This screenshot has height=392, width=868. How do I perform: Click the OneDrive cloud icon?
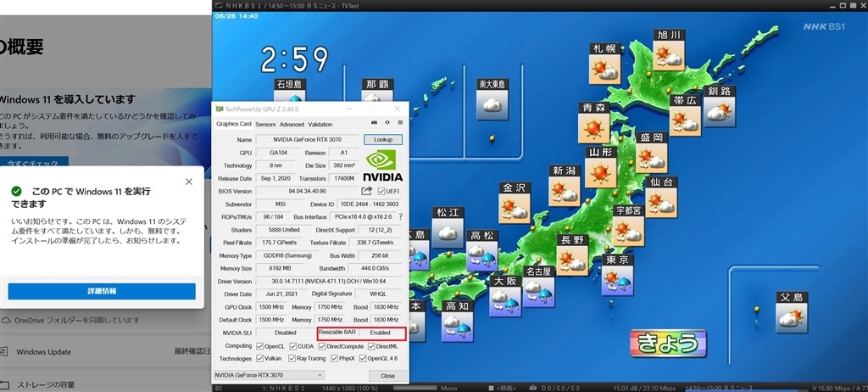click(6, 321)
